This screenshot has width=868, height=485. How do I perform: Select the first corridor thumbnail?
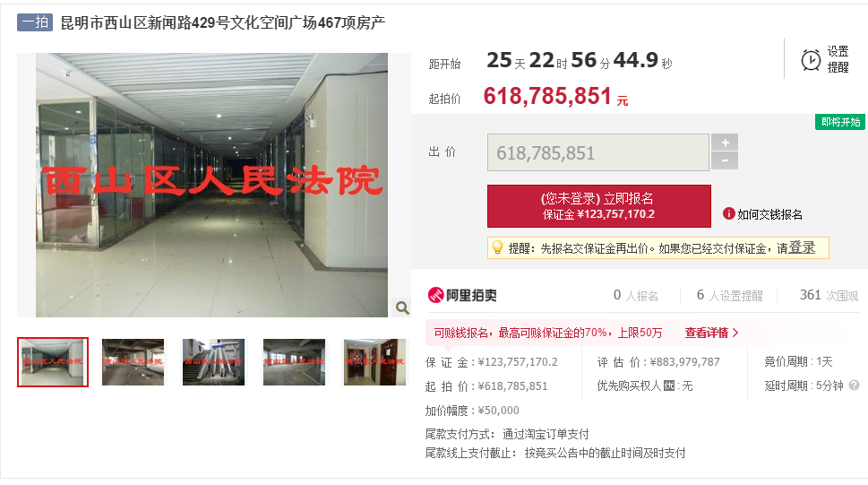53,362
